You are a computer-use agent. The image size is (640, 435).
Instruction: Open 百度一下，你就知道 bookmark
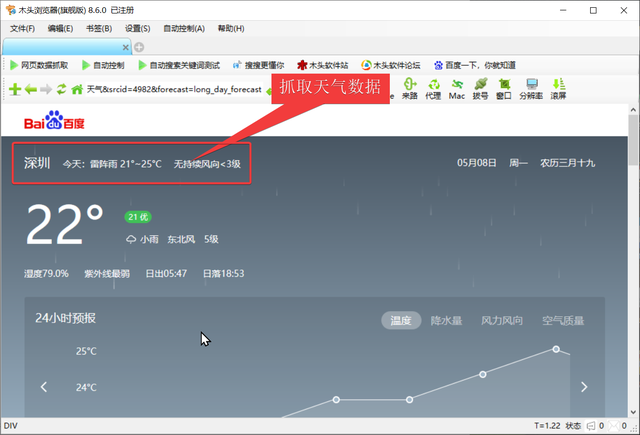[475, 65]
